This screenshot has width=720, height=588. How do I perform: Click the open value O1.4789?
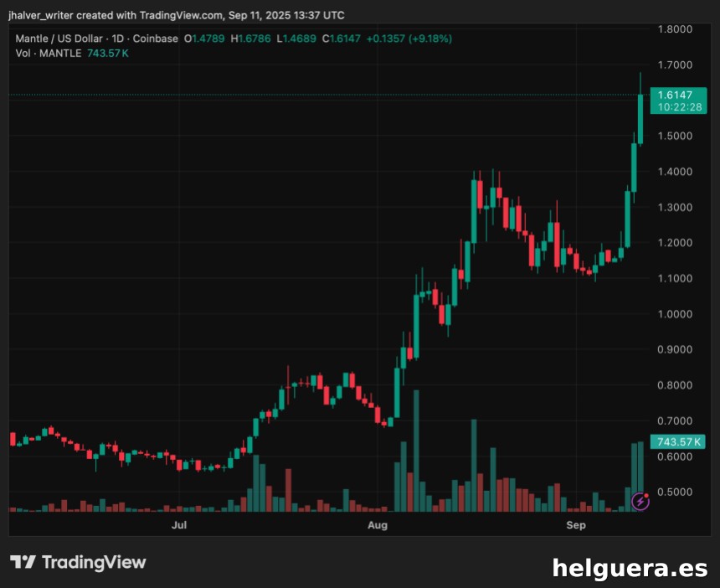point(204,39)
